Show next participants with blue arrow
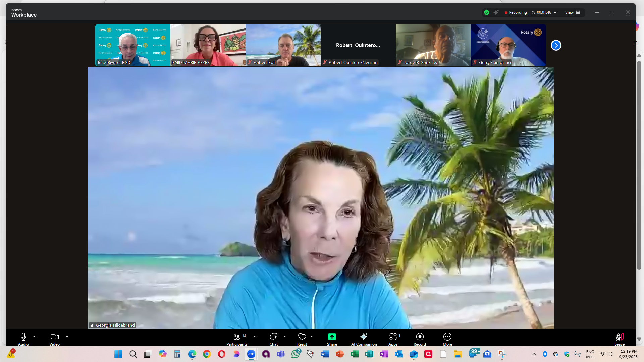The height and width of the screenshot is (362, 644). pyautogui.click(x=556, y=45)
